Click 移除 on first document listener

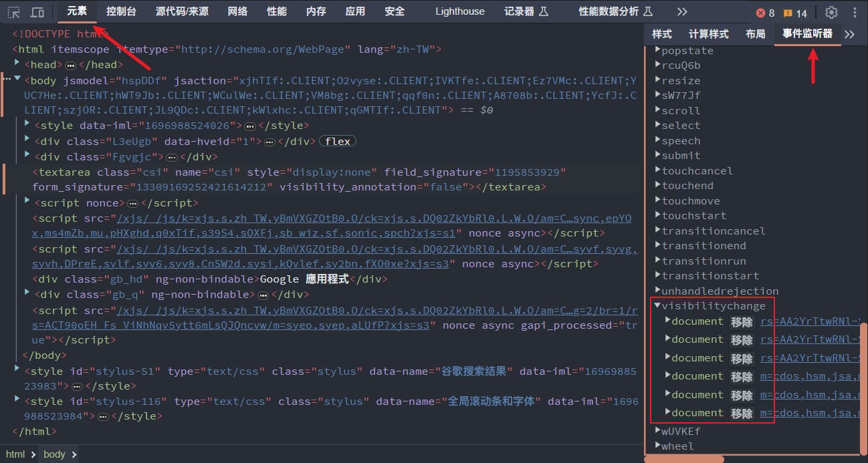tap(742, 321)
